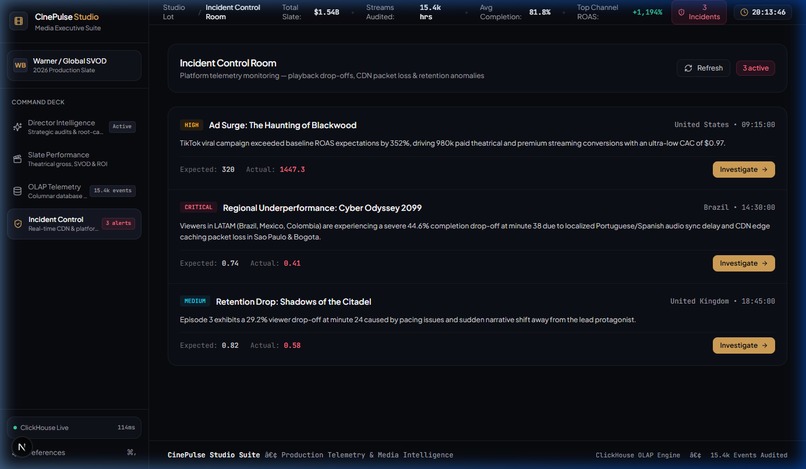Click Studio Lot breadcrumb
806x469 pixels.
tap(174, 12)
